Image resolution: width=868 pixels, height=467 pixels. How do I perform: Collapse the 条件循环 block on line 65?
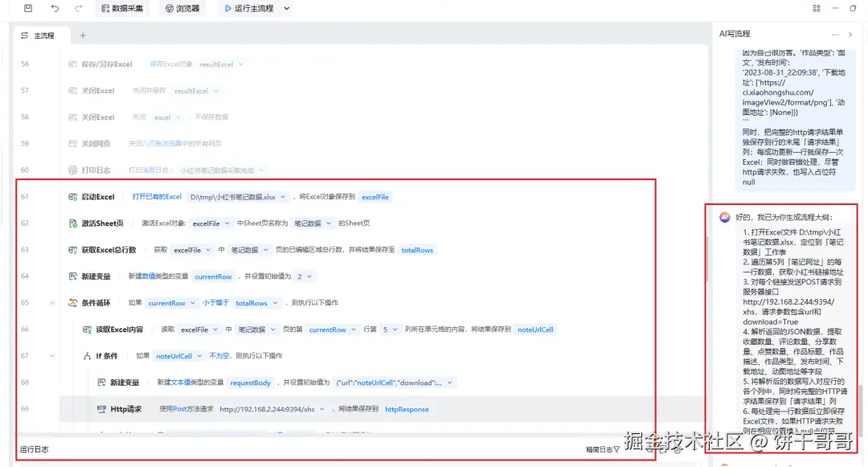click(52, 303)
